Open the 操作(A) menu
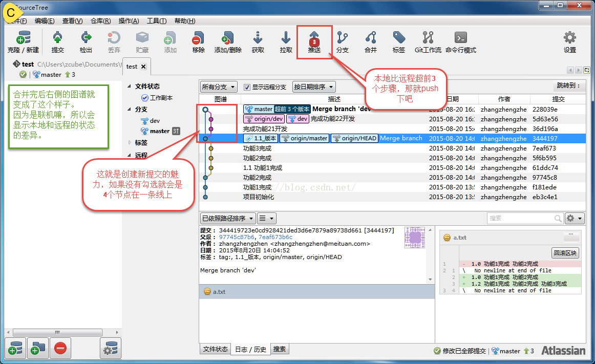Viewport: 595px width, 364px height. 129,21
